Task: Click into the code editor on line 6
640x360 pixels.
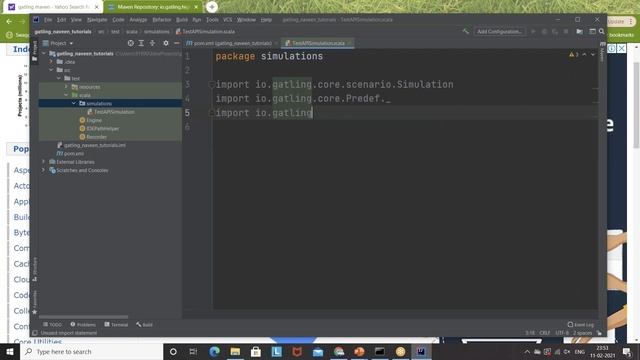Action: 404,127
